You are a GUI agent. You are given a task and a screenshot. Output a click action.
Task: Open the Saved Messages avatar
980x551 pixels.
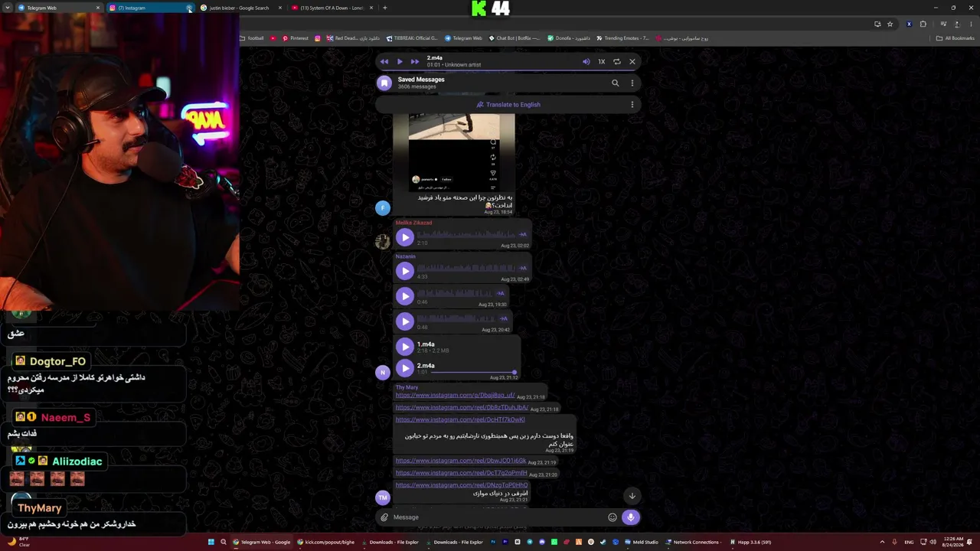click(384, 83)
